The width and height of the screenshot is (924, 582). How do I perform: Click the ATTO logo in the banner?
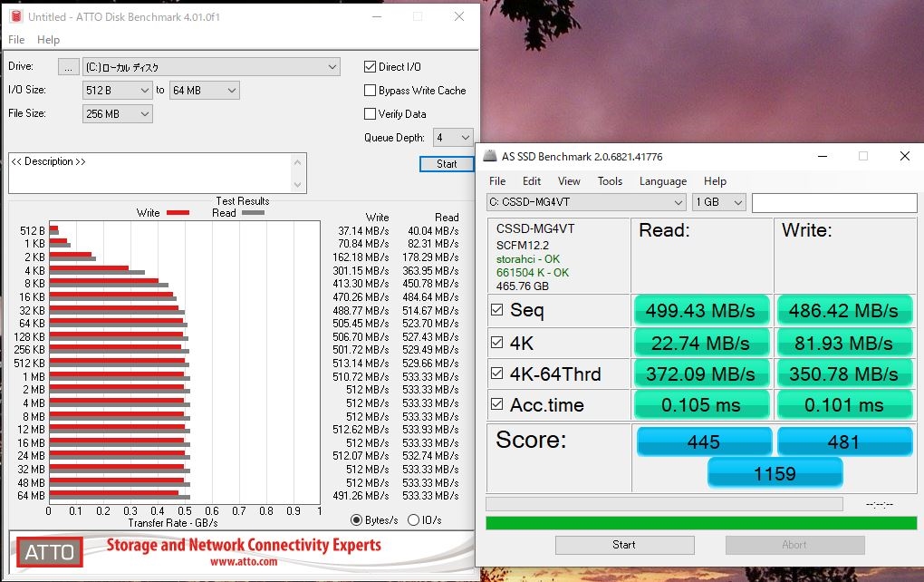[50, 552]
